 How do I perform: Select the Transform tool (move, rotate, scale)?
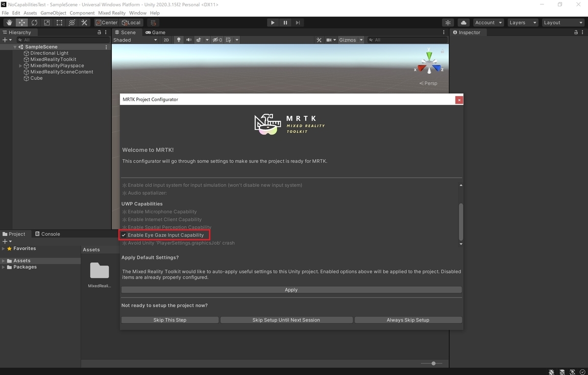click(x=72, y=23)
